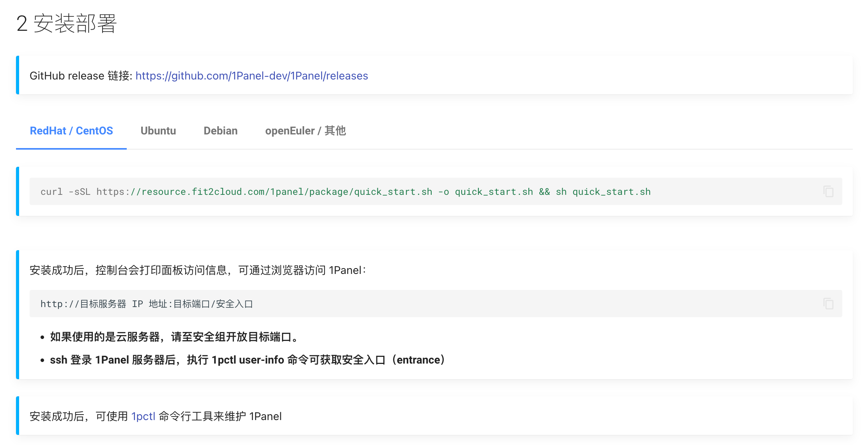Click '1pctl user-info' in the bold bullet
This screenshot has width=868, height=445.
click(248, 360)
